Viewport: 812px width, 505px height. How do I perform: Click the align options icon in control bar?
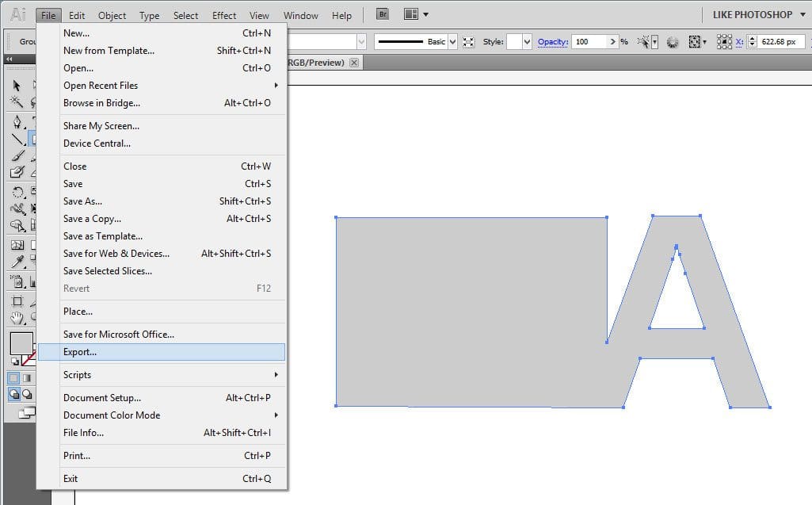[x=695, y=41]
